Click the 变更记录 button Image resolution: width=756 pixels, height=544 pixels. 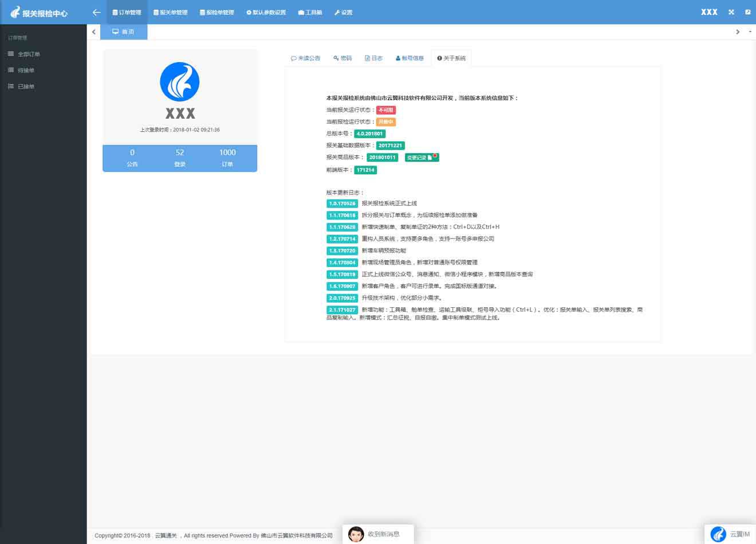coord(422,157)
